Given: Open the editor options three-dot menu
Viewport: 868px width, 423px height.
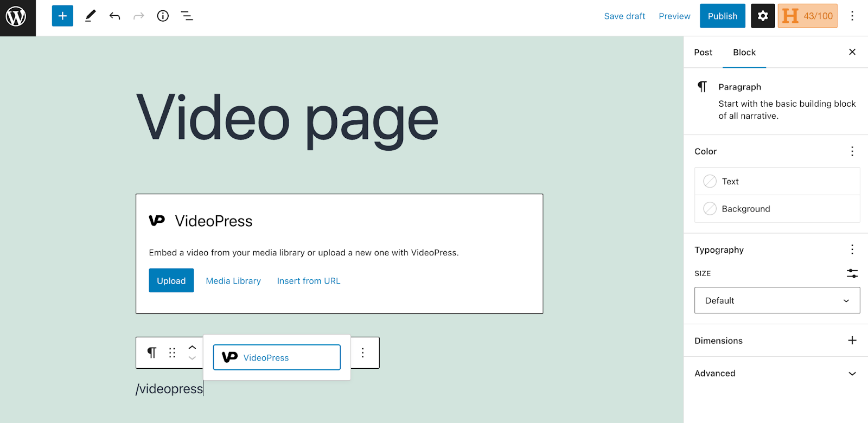Looking at the screenshot, I should [x=852, y=16].
